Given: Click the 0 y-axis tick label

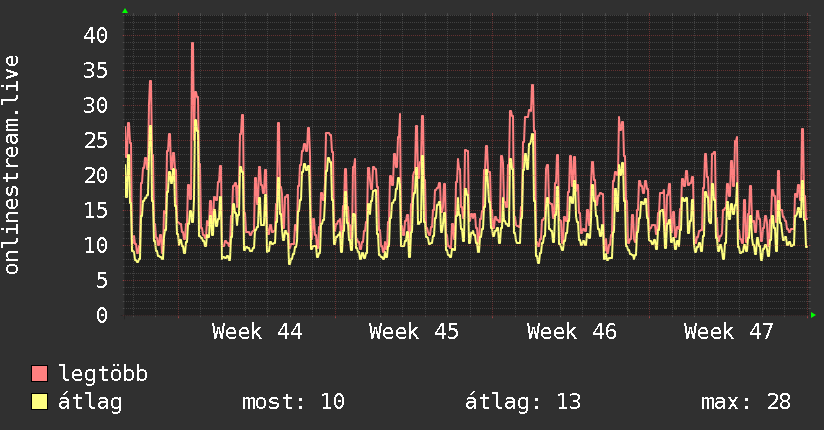Looking at the screenshot, I should (102, 315).
